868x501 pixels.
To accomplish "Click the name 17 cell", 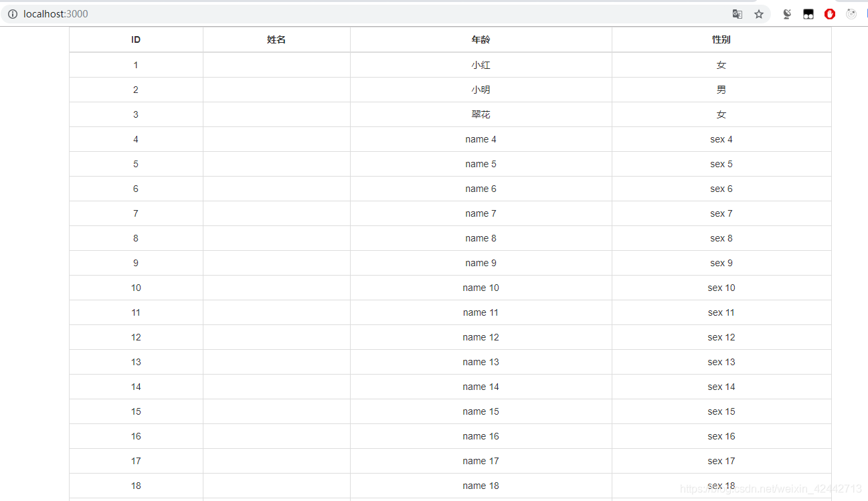I will tap(481, 461).
